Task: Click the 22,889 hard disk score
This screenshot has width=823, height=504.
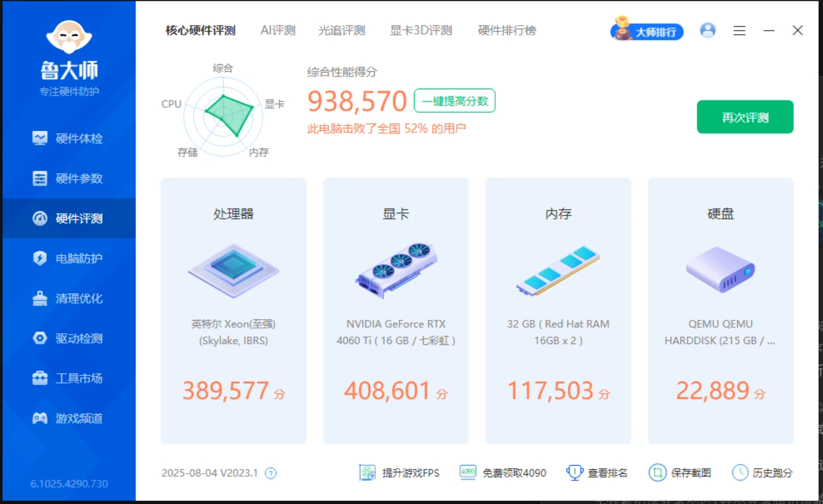Action: coord(713,391)
